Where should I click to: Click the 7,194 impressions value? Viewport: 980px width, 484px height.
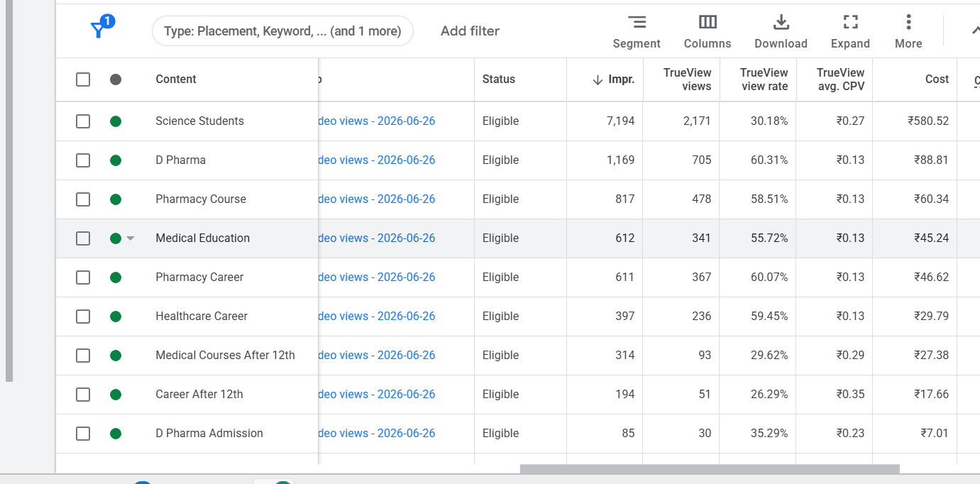[x=621, y=121]
